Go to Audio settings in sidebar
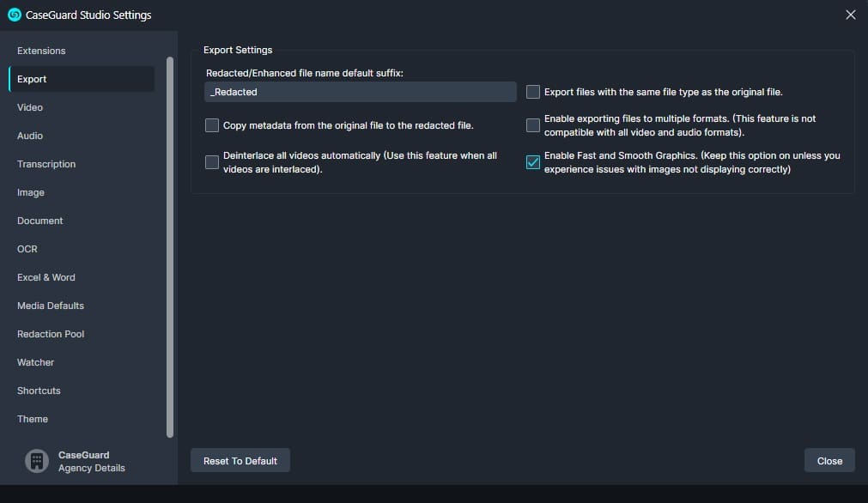868x503 pixels. [30, 136]
